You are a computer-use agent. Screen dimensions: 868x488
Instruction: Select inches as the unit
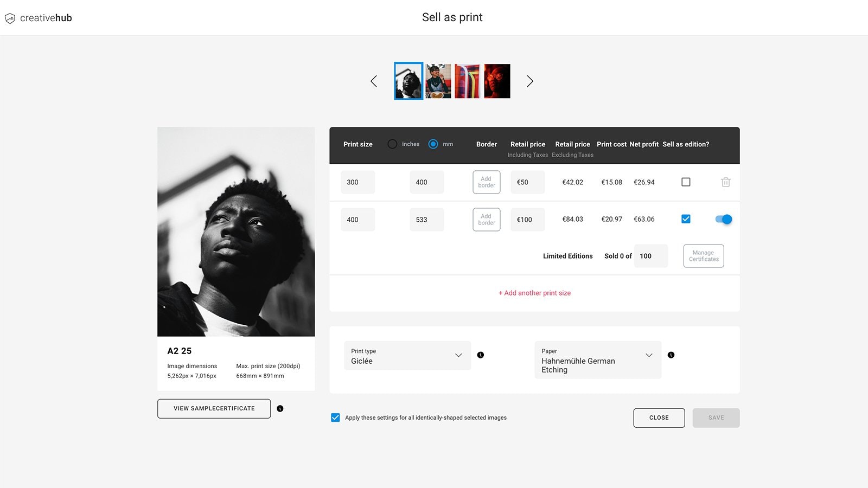coord(392,144)
